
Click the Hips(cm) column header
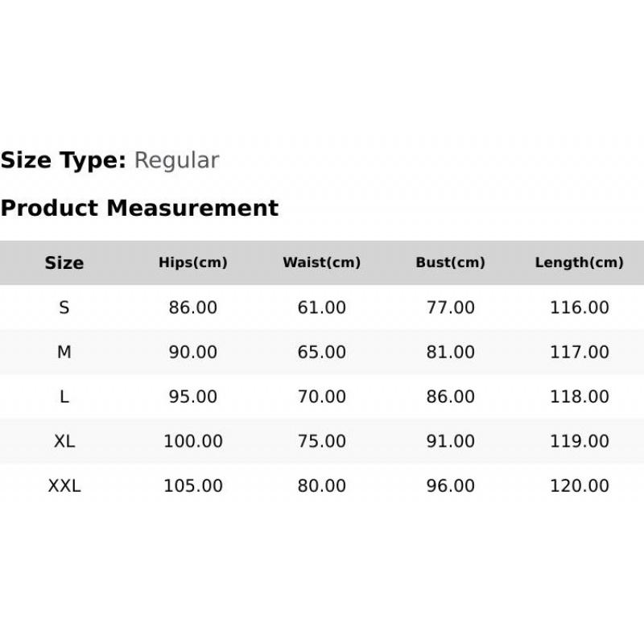click(x=193, y=262)
